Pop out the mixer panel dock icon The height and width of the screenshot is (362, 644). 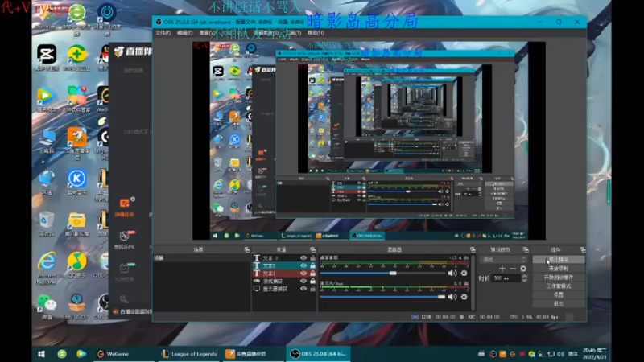pyautogui.click(x=471, y=250)
